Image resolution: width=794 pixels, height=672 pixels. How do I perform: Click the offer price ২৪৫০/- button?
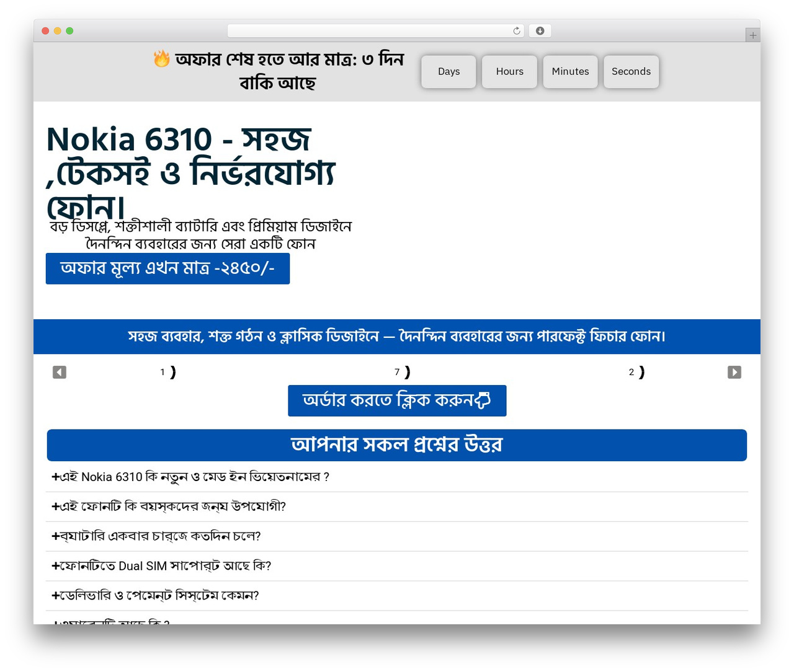point(167,268)
